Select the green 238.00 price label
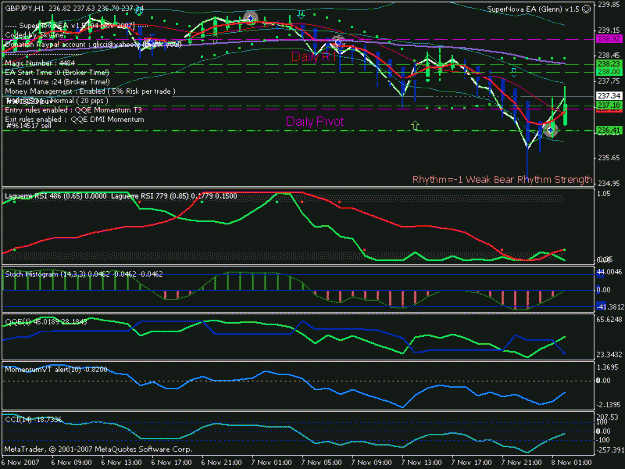Viewport: 625px width, 469px height. click(609, 72)
